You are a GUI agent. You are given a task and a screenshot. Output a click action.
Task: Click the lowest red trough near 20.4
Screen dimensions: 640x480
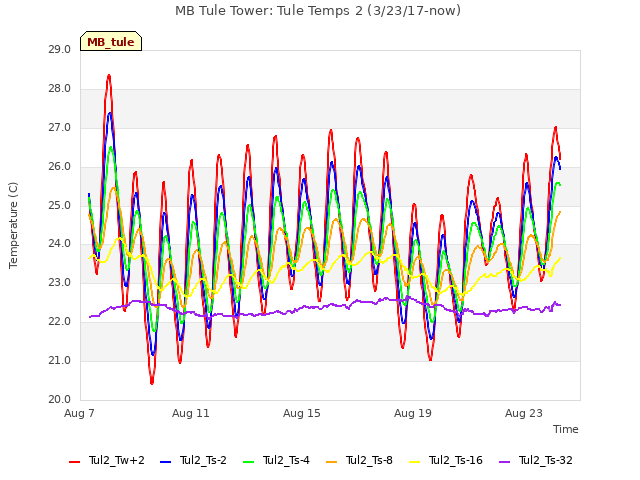(152, 382)
